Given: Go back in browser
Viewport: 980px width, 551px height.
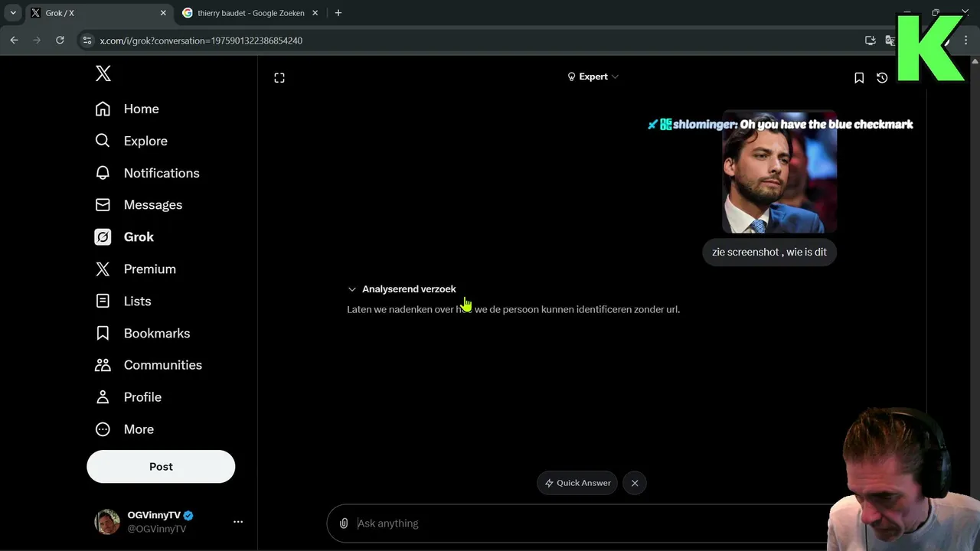Looking at the screenshot, I should (x=14, y=40).
